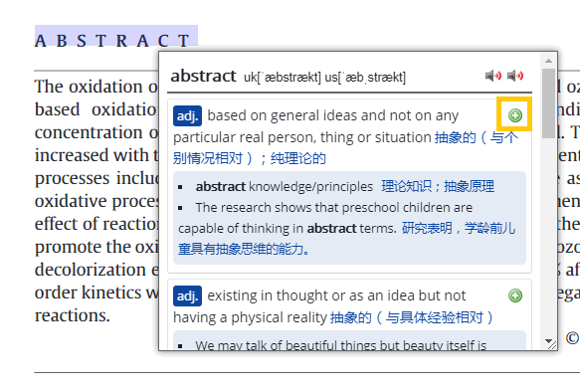
Task: Click first adj. part-of-speech badge
Action: (187, 116)
